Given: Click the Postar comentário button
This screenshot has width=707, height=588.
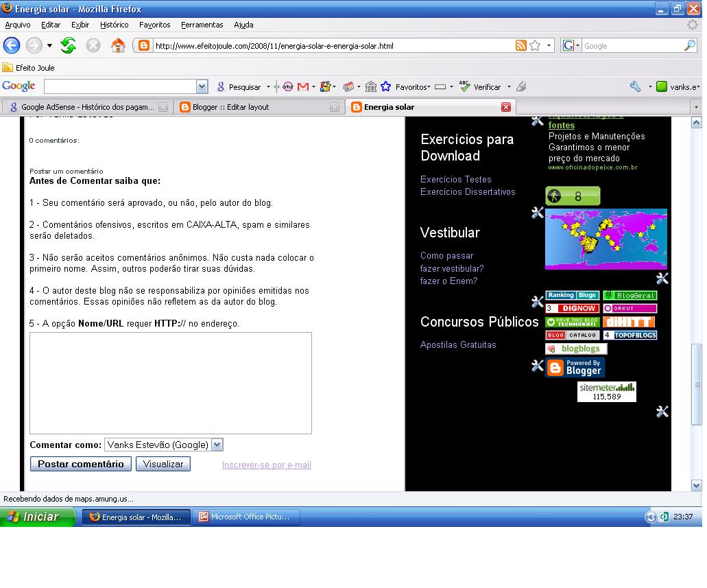Looking at the screenshot, I should [x=81, y=464].
